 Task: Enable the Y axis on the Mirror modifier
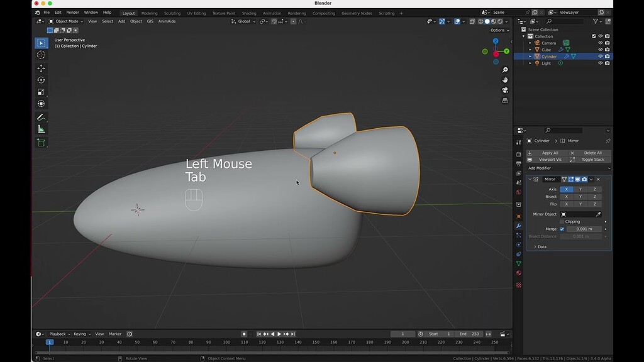coord(581,189)
